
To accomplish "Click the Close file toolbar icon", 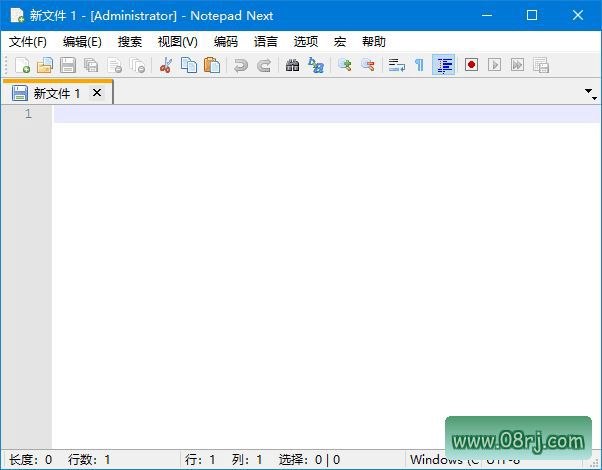I will (x=114, y=65).
